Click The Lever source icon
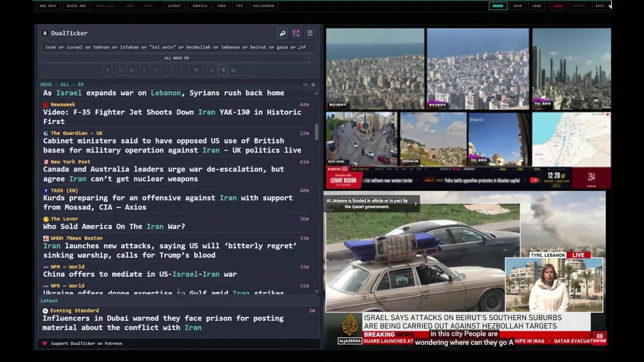Screen dimensions: 644x362 [46, 219]
